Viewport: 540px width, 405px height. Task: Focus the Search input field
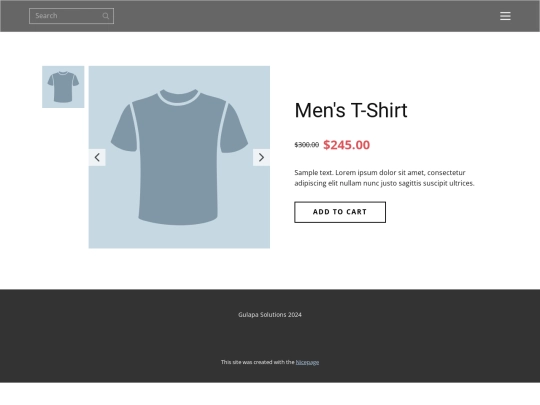click(x=71, y=16)
